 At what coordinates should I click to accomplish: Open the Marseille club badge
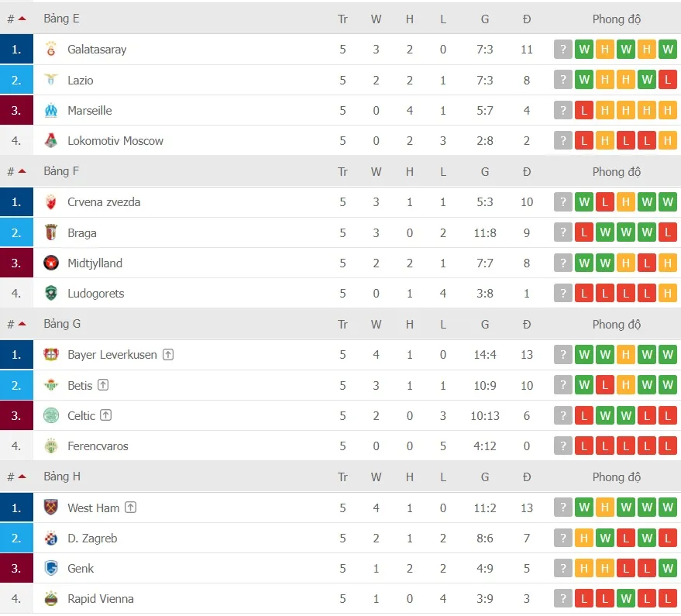[51, 110]
